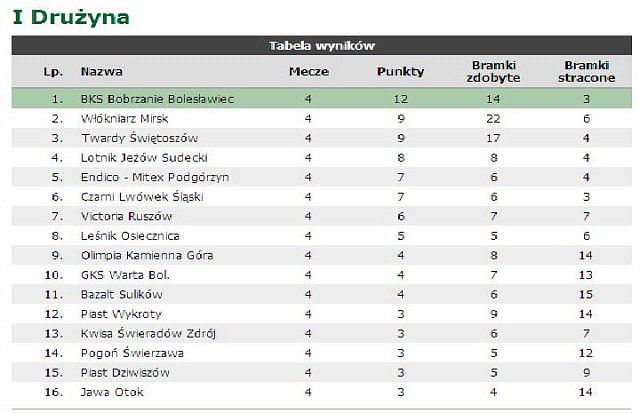The height and width of the screenshot is (413, 640).
Task: Click the Bramki stracone column header
Action: click(587, 71)
